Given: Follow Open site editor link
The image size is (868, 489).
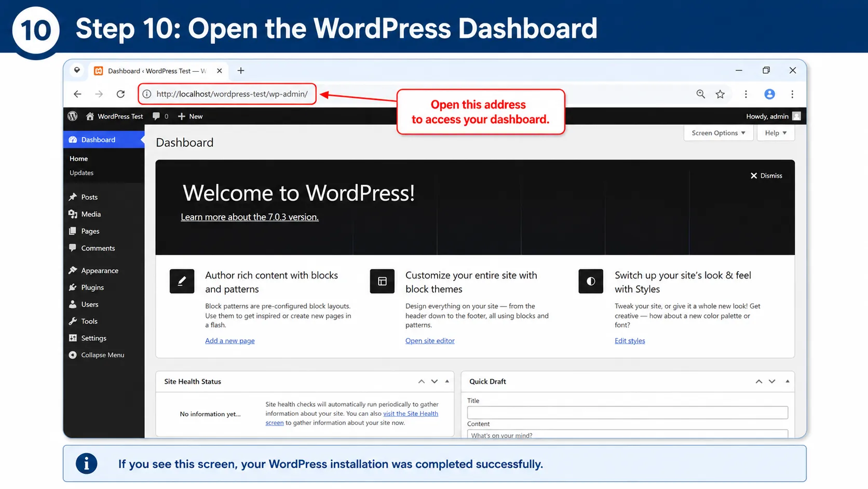Looking at the screenshot, I should coord(430,341).
